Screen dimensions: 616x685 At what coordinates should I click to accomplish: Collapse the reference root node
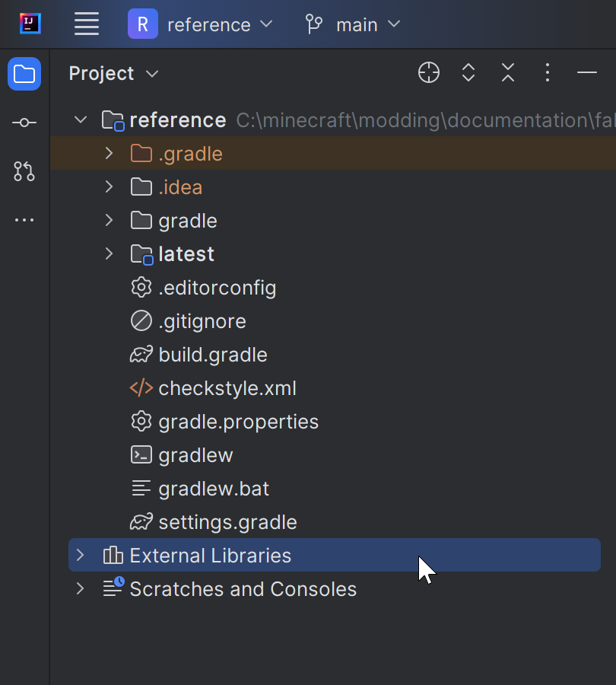[80, 120]
